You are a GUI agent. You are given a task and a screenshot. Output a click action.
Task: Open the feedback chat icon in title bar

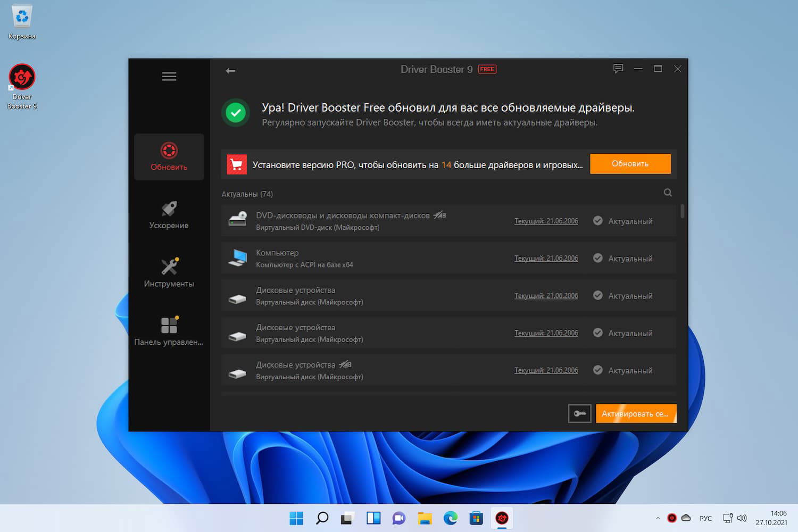[x=618, y=69]
